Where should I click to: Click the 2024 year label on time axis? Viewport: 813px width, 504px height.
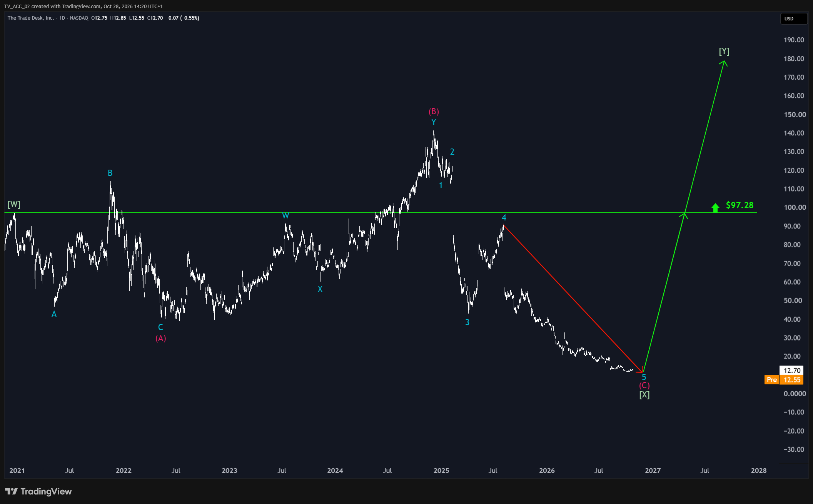[x=335, y=470]
